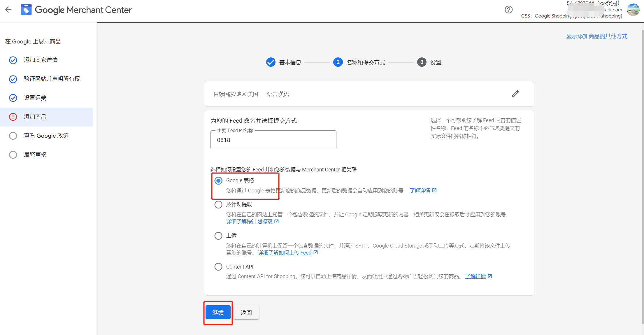Click the blue 继续 button
The height and width of the screenshot is (335, 644).
[x=218, y=313]
